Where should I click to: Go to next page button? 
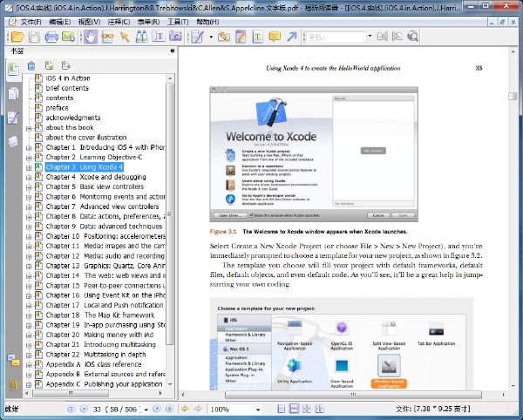point(157,409)
